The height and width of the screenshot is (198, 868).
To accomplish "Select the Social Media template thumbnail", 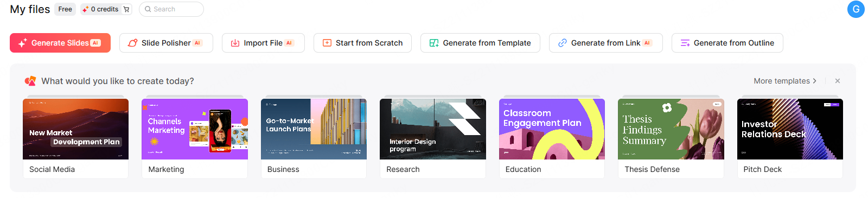I will point(76,129).
